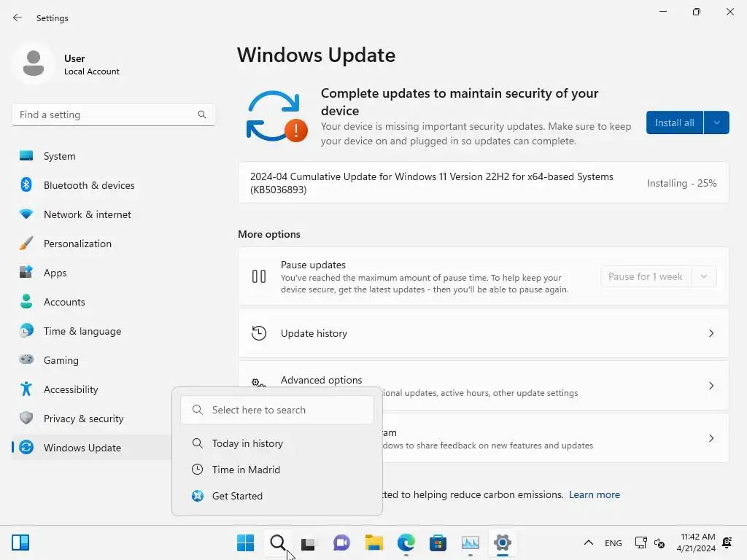
Task: Open Update history
Action: click(483, 333)
